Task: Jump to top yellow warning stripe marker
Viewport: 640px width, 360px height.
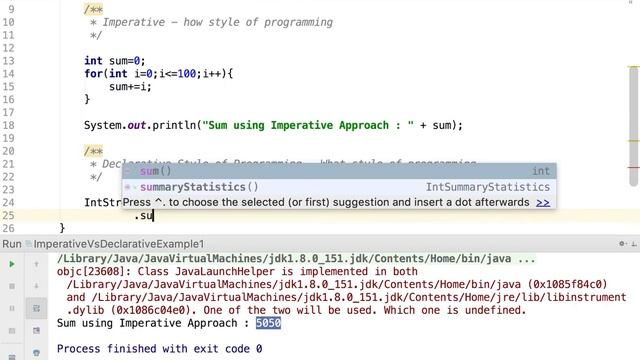Action: [x=633, y=67]
